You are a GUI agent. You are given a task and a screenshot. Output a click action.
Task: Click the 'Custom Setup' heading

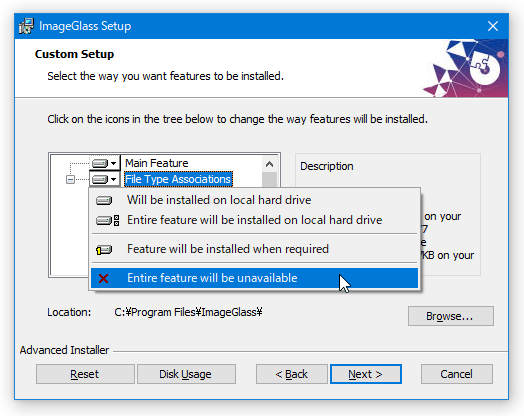point(74,54)
